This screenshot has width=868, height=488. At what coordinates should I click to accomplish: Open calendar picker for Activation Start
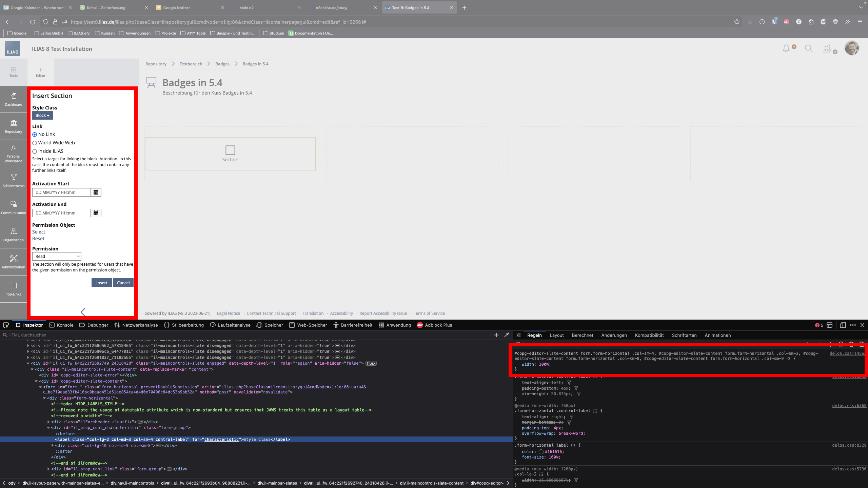[x=96, y=192]
